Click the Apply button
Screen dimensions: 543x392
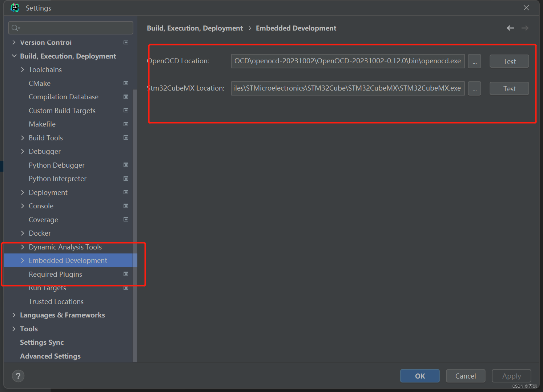tap(511, 376)
